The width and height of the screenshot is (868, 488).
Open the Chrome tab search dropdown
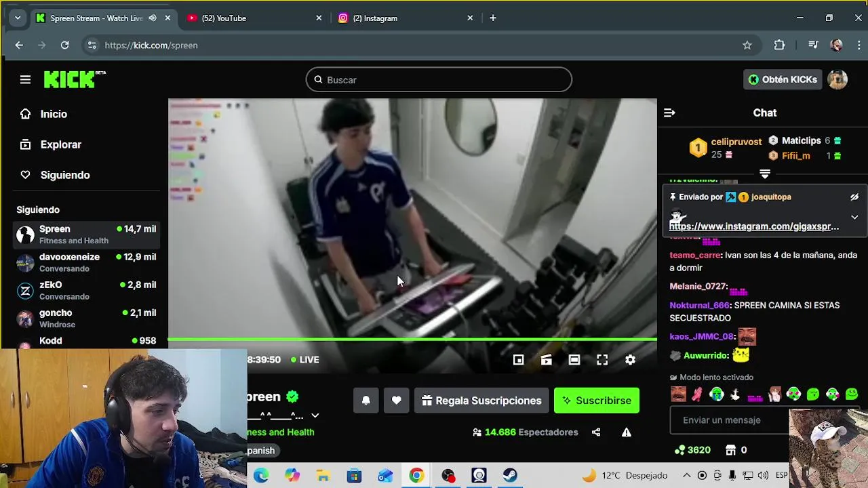click(17, 18)
